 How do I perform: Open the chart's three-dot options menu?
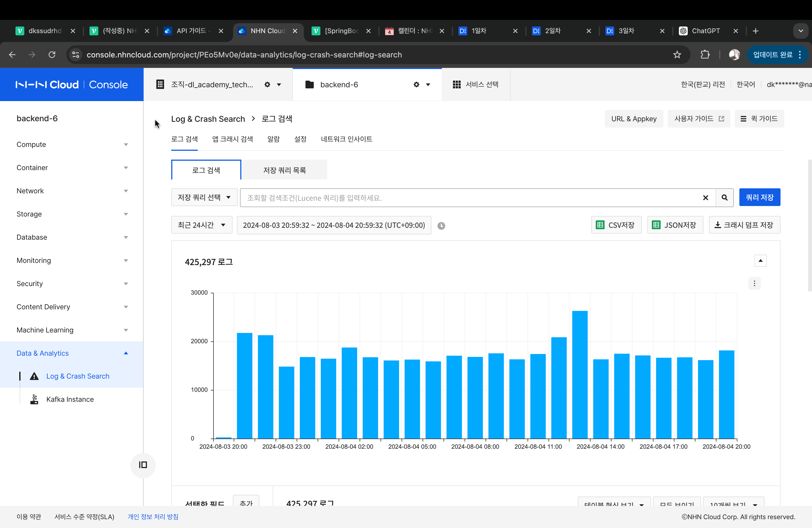754,283
